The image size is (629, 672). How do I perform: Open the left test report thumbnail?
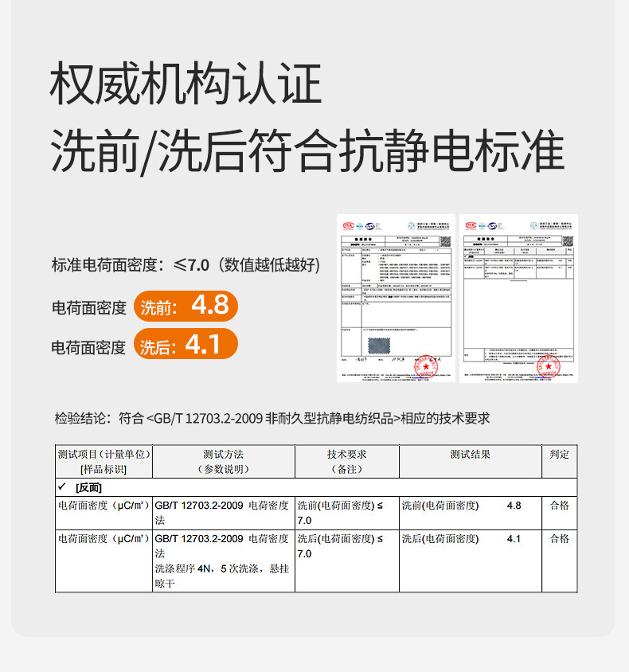(x=396, y=299)
